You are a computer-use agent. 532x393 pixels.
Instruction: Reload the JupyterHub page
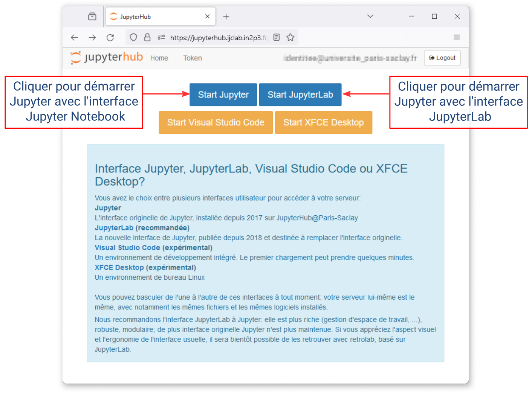[110, 37]
